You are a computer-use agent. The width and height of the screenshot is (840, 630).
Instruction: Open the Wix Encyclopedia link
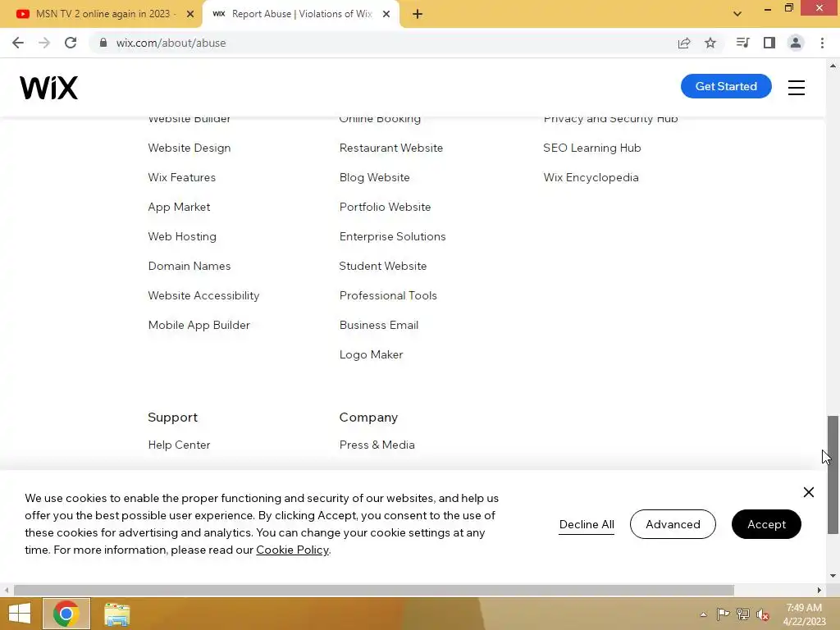(591, 177)
